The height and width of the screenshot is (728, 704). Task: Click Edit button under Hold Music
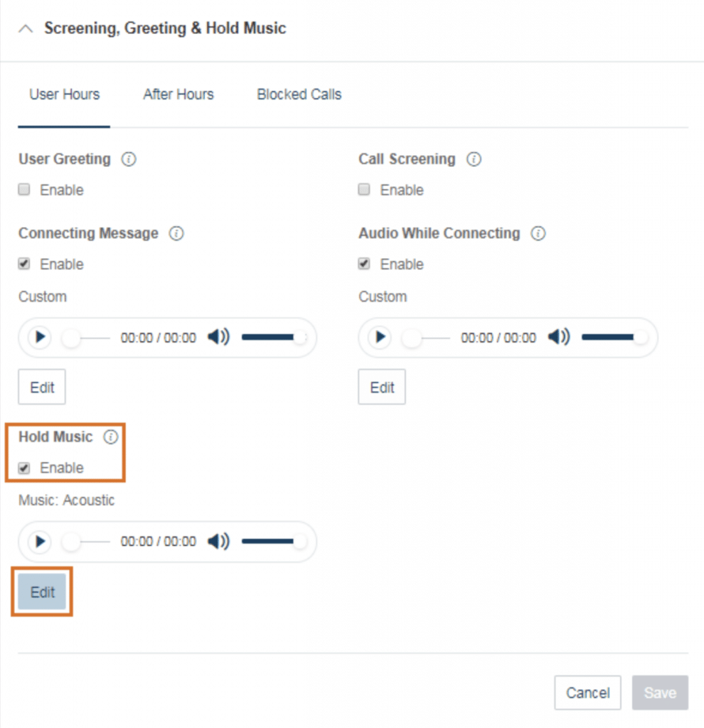coord(43,591)
